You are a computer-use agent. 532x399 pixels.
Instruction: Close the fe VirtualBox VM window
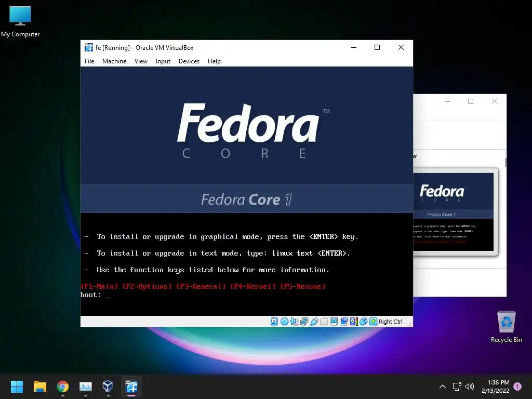401,47
